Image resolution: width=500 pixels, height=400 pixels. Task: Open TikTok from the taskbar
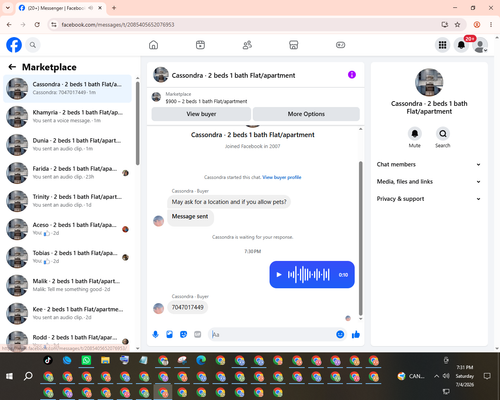[x=48, y=360]
